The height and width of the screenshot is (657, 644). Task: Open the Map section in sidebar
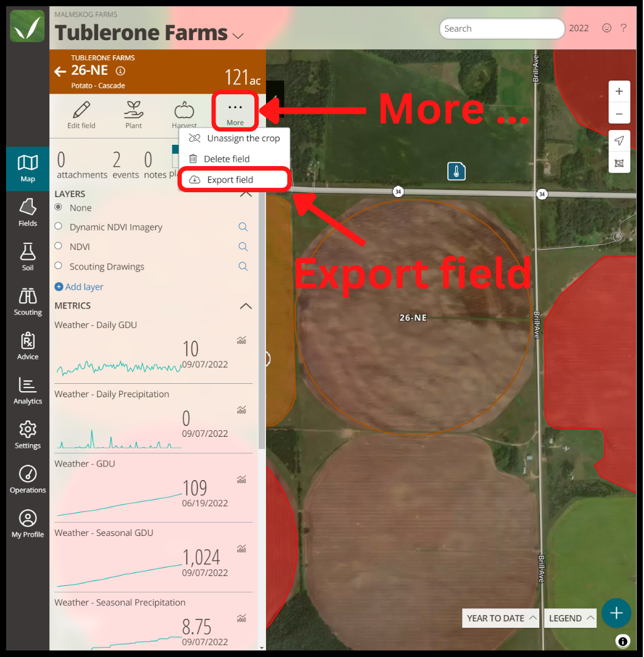pyautogui.click(x=27, y=169)
